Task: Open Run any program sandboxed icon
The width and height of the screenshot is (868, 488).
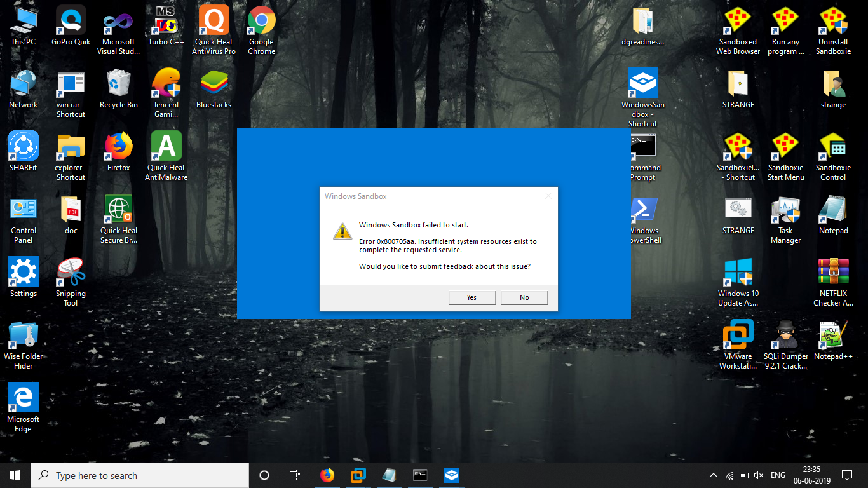Action: click(786, 32)
